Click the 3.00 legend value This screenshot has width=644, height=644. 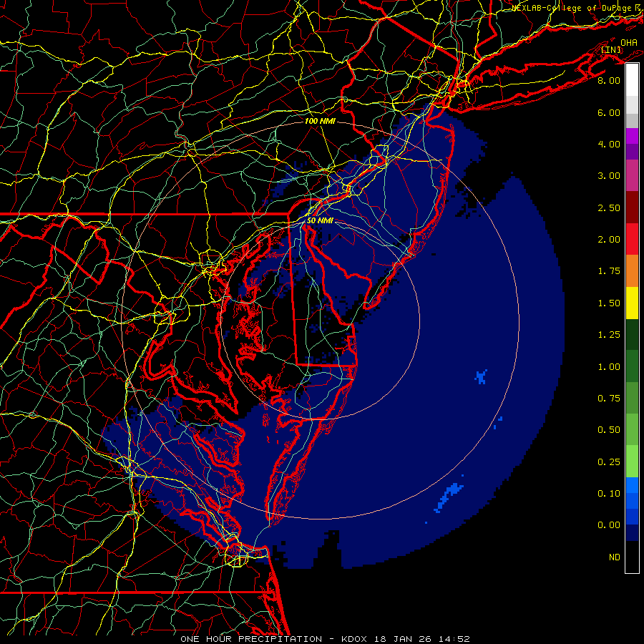[x=609, y=176]
